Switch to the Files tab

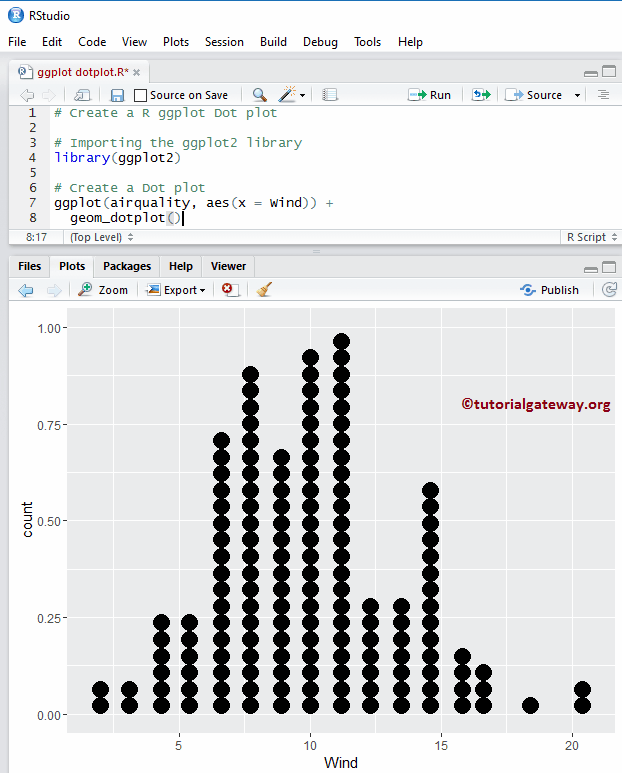[30, 266]
